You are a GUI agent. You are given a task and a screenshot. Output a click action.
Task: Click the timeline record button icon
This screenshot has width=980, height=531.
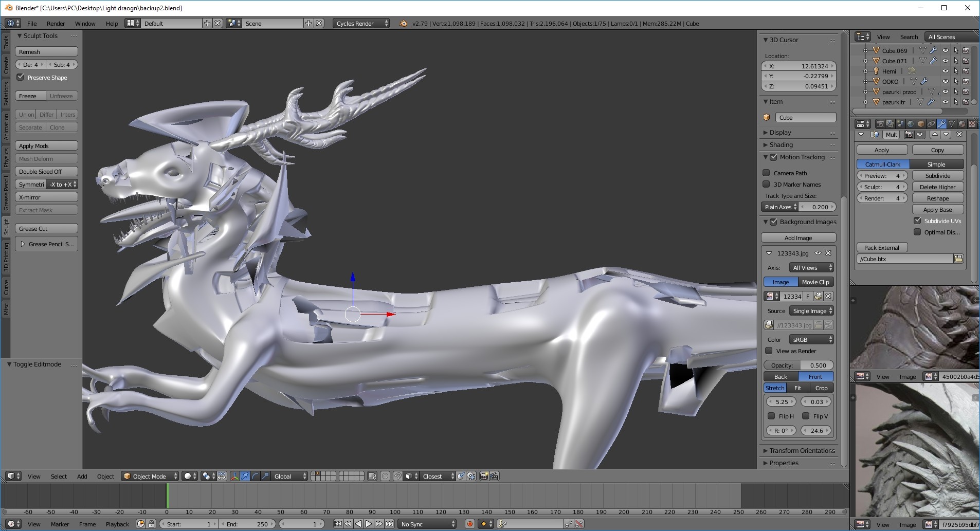tap(469, 524)
